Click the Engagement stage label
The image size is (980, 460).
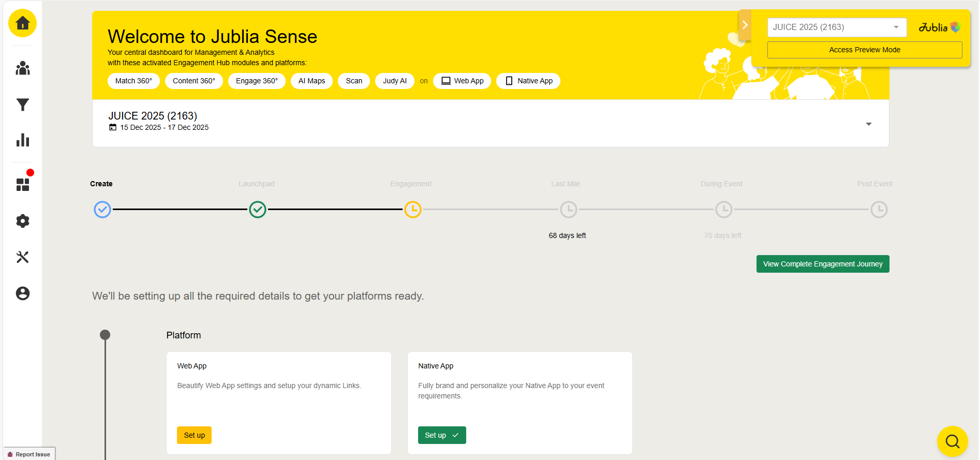pos(411,184)
